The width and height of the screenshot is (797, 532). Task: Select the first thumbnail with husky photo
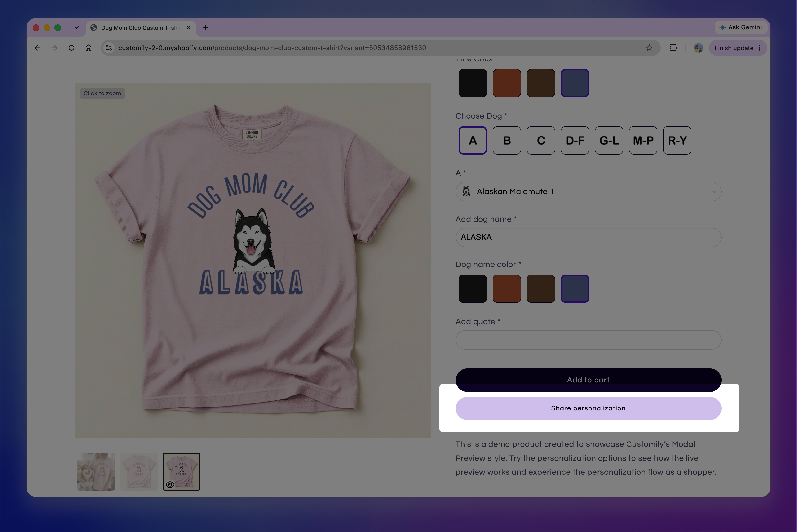pos(96,472)
